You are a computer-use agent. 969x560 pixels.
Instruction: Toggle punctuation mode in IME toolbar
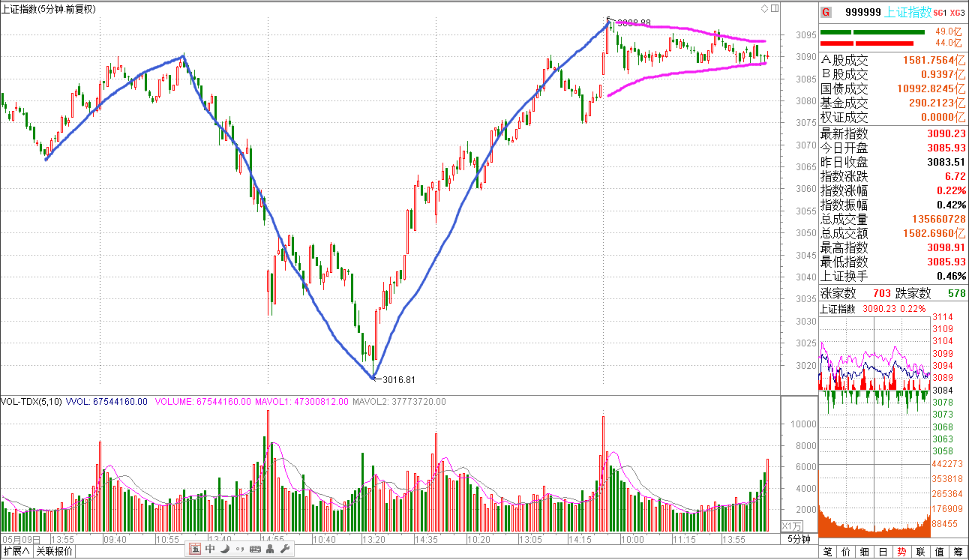(x=239, y=550)
